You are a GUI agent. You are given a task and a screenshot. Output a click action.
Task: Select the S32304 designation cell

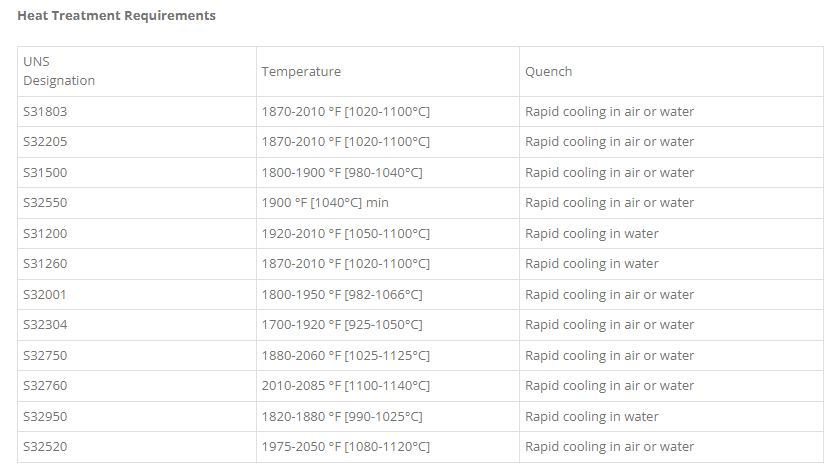tap(45, 325)
